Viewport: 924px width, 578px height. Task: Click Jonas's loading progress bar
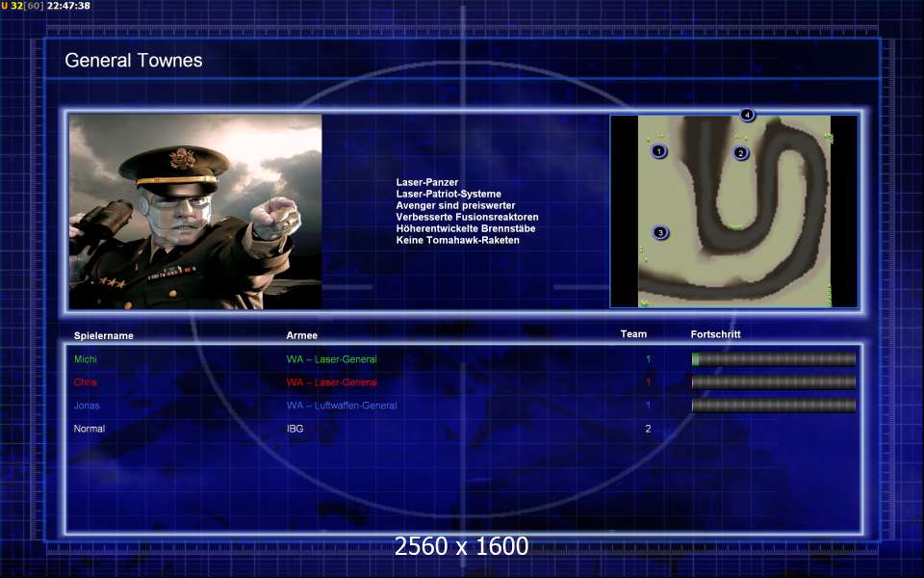[x=773, y=406]
